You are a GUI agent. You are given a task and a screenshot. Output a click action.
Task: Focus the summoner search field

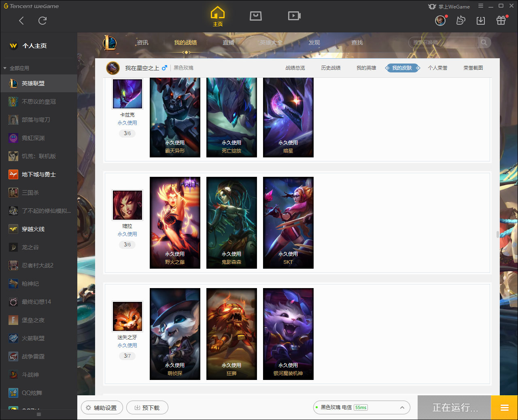point(444,42)
